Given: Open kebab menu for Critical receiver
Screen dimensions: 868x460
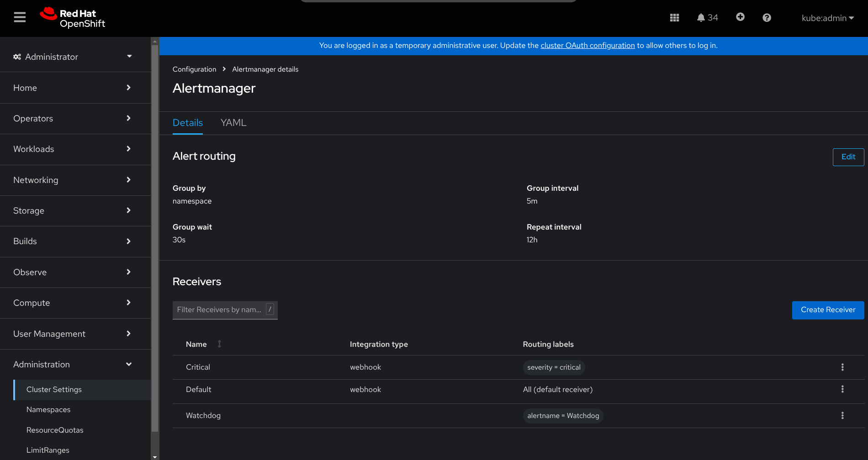Looking at the screenshot, I should tap(842, 367).
